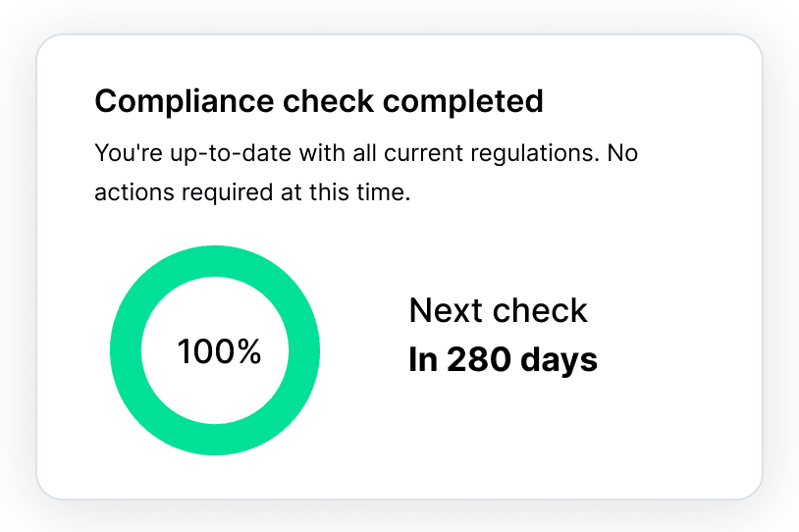Select the 100% label inside the ring
The width and height of the screenshot is (799, 532).
click(219, 351)
